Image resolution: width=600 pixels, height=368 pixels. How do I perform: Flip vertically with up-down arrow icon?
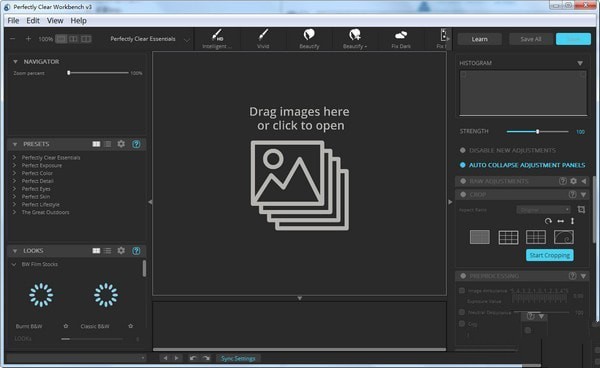(572, 221)
